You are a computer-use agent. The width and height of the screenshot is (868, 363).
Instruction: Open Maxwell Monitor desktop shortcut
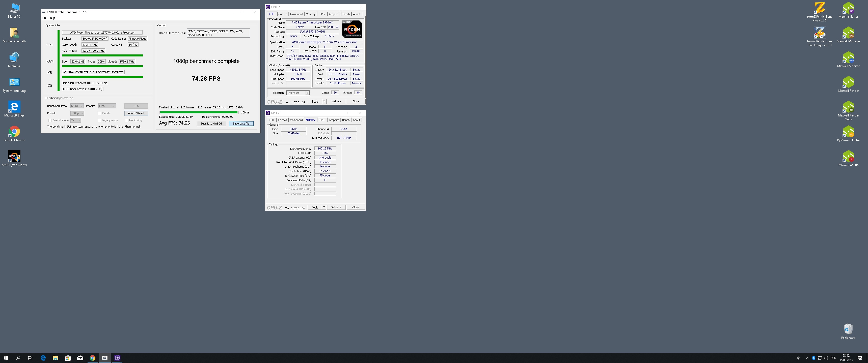pos(848,59)
